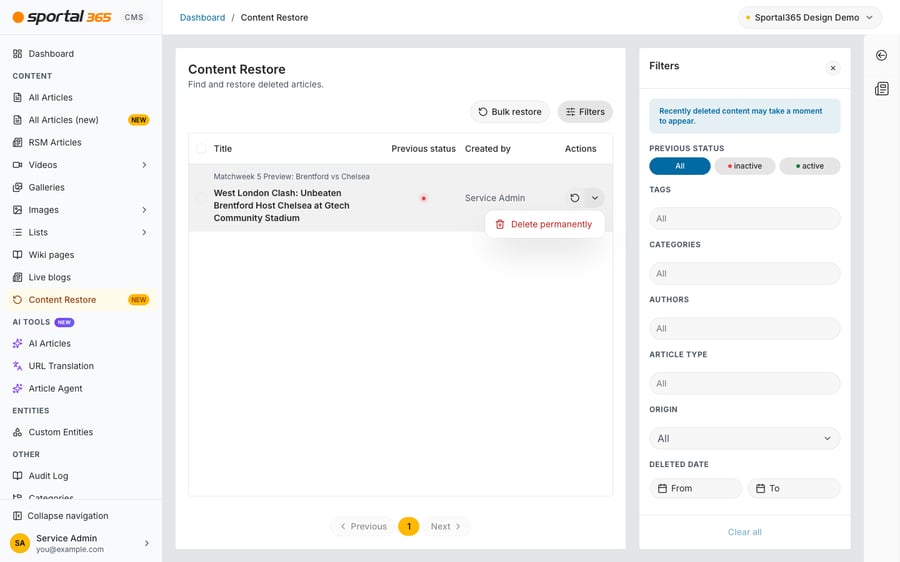Viewport: 900px width, 562px height.
Task: Click the Galleries icon in sidebar
Action: [x=17, y=187]
